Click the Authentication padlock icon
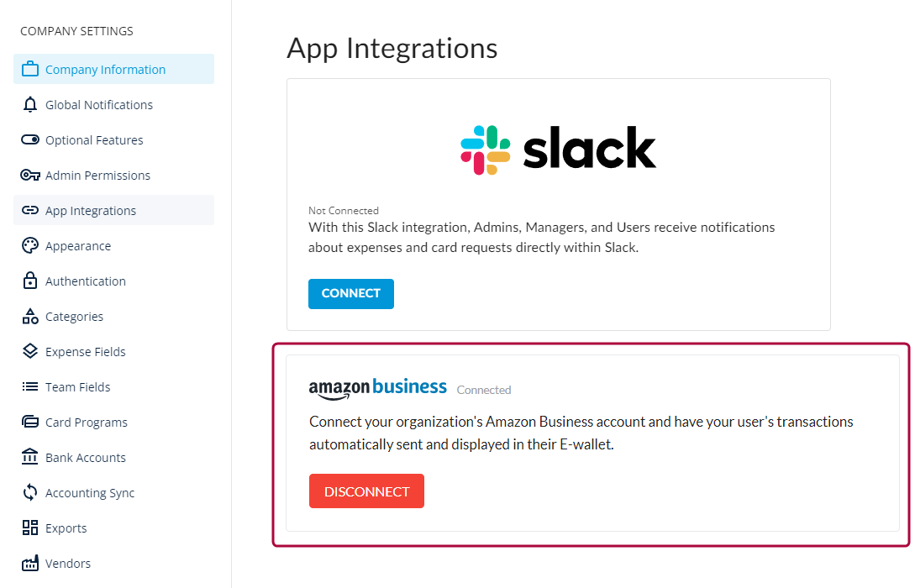This screenshot has width=915, height=588. point(30,281)
